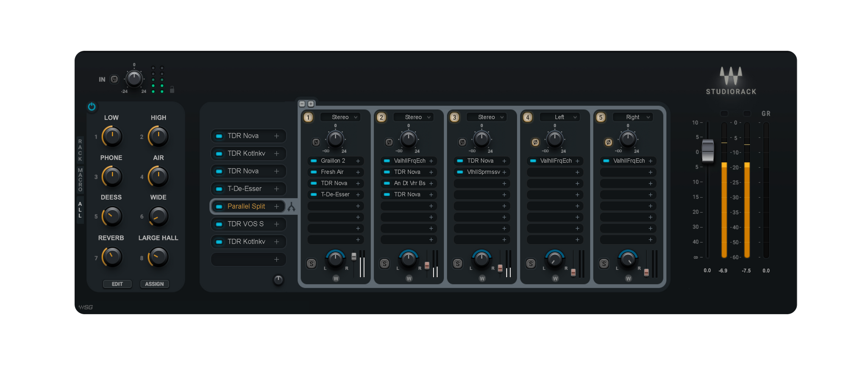Viewport: 868px width, 365px height.
Task: Solo parallel chain 3
Action: (458, 264)
